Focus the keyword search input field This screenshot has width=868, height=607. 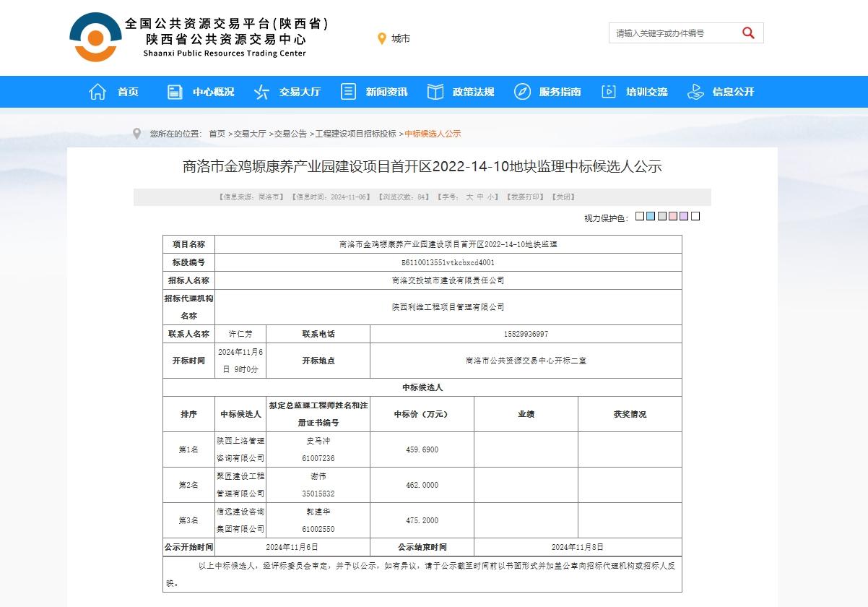pyautogui.click(x=673, y=33)
